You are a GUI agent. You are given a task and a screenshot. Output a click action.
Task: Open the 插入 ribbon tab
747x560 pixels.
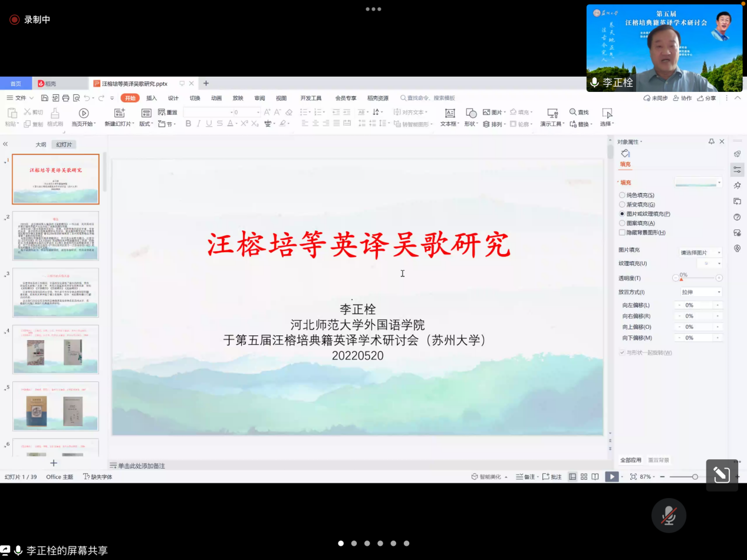[152, 98]
